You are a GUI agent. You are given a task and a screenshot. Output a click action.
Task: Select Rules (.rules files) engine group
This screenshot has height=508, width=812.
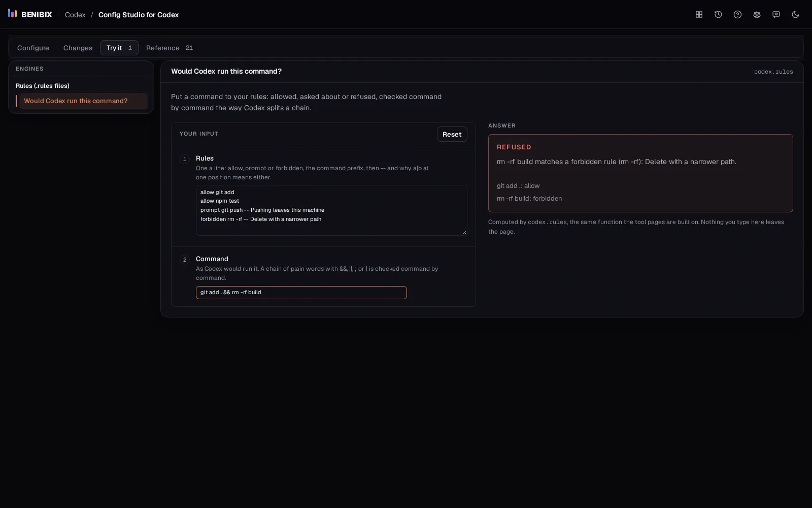[x=43, y=86]
